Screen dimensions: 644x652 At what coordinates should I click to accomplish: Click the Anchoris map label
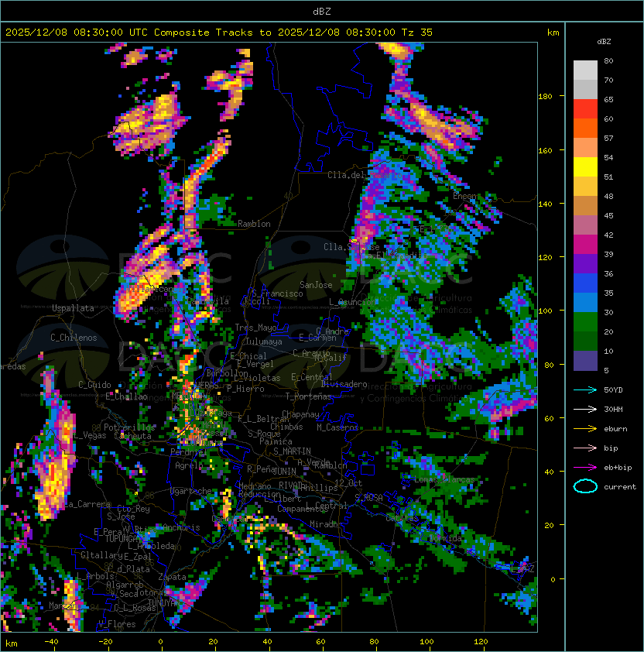click(x=181, y=527)
